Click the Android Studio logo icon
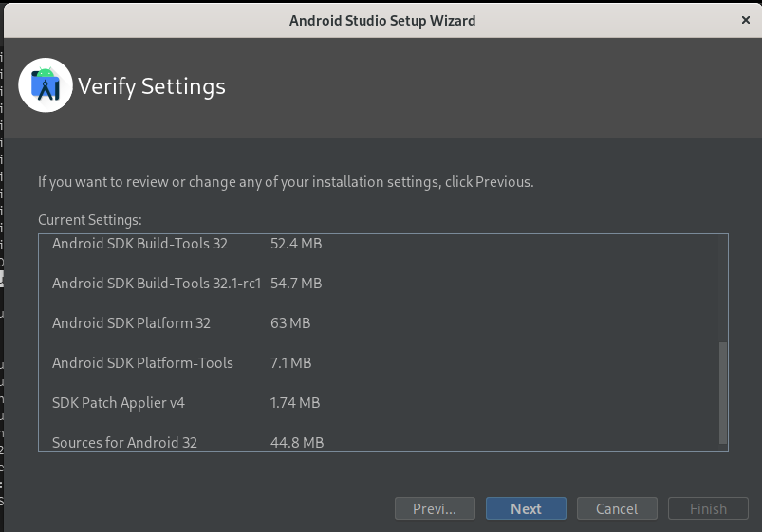This screenshot has height=532, width=762. (46, 85)
